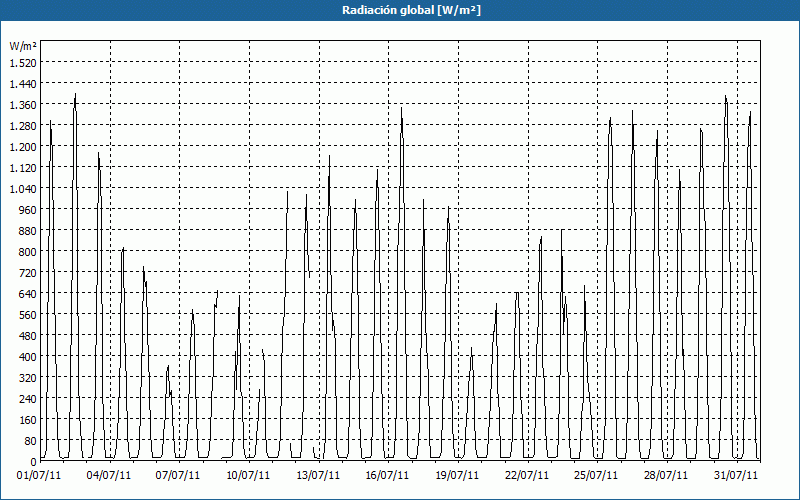
Task: Click the 31/07/11 date label
Action: point(736,476)
